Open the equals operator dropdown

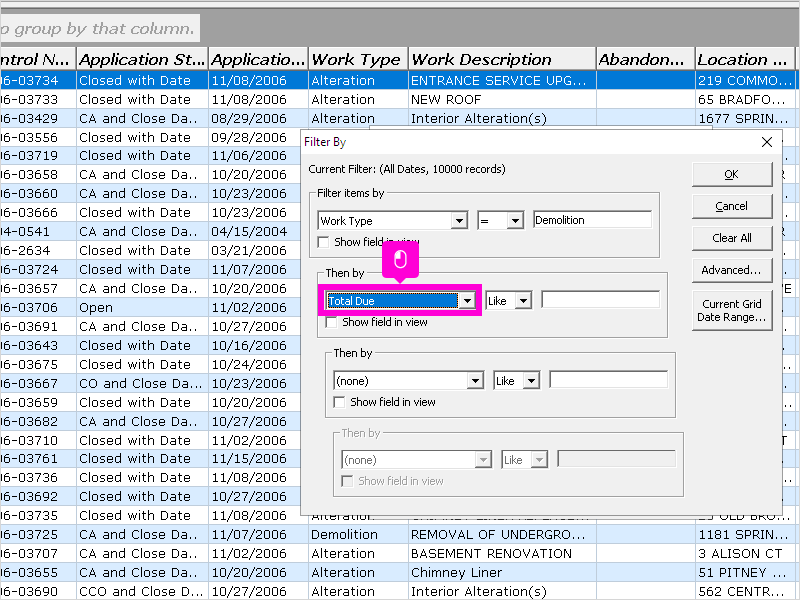point(515,220)
